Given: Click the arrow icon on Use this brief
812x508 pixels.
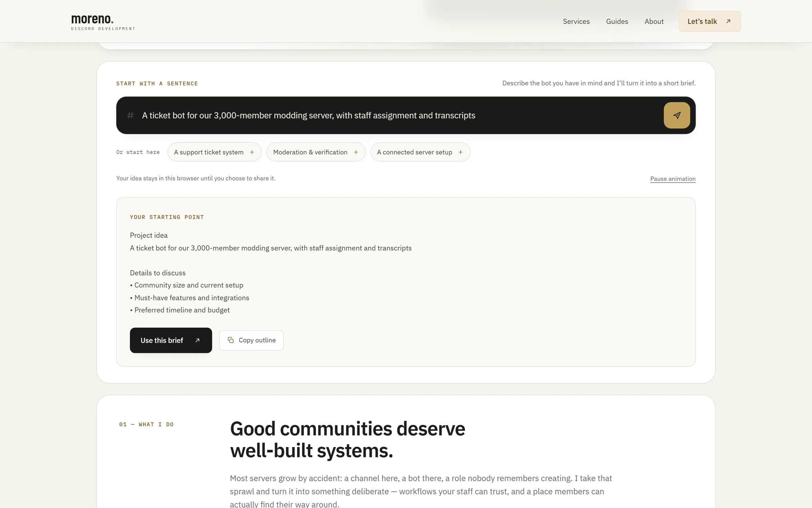Looking at the screenshot, I should tap(197, 340).
